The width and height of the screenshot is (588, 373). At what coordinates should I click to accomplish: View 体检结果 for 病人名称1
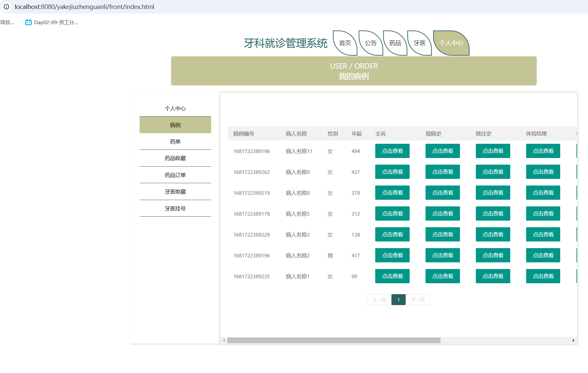click(x=543, y=276)
